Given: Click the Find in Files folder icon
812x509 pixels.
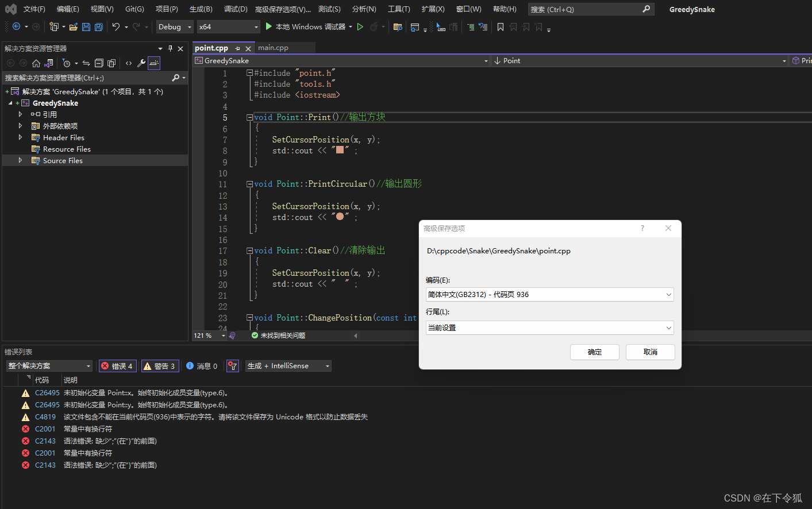Looking at the screenshot, I should 398,27.
